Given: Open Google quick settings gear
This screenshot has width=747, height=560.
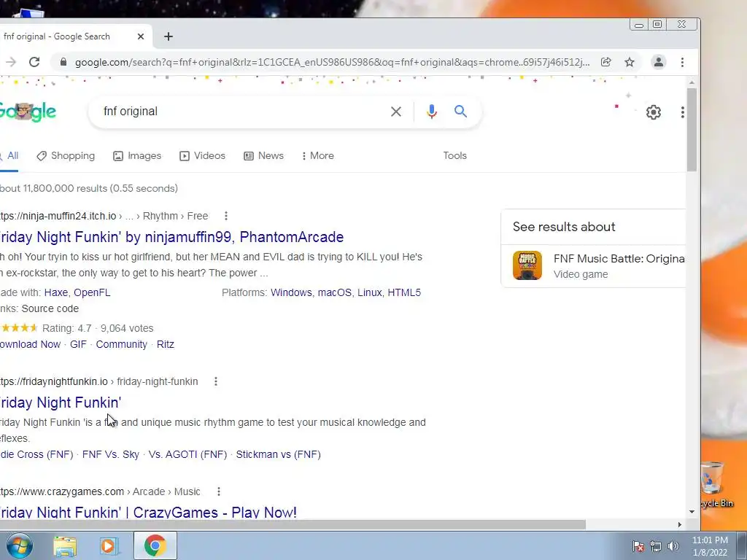Looking at the screenshot, I should coord(653,112).
